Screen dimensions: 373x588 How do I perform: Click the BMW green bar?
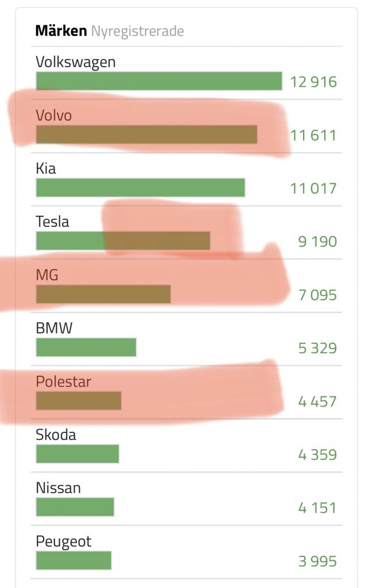point(86,347)
